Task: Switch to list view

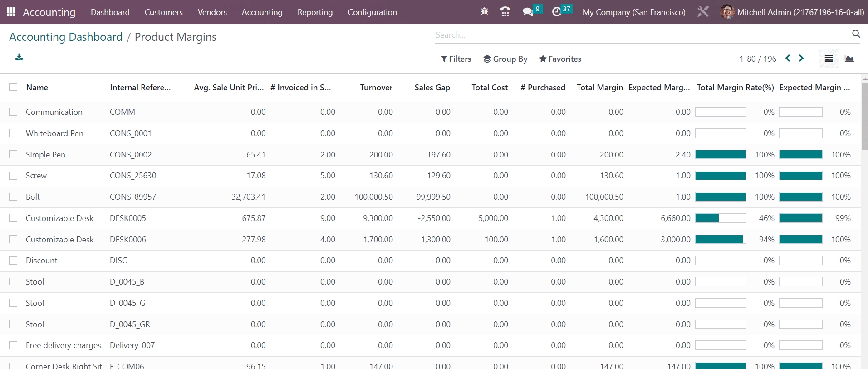Action: (x=829, y=59)
